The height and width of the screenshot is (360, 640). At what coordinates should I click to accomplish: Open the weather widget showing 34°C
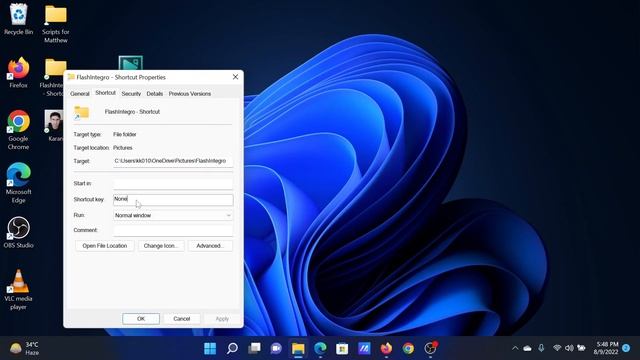(x=24, y=348)
